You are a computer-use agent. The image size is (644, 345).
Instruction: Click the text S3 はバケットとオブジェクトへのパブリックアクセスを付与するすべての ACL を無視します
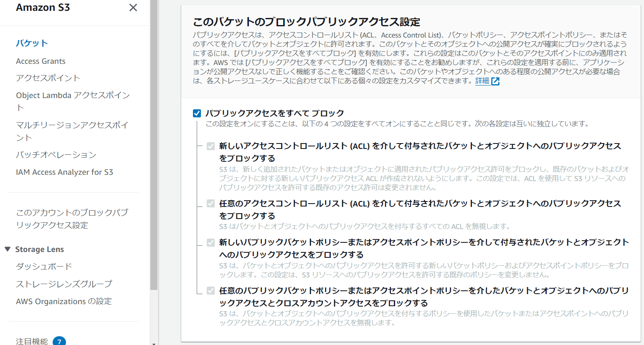(365, 226)
